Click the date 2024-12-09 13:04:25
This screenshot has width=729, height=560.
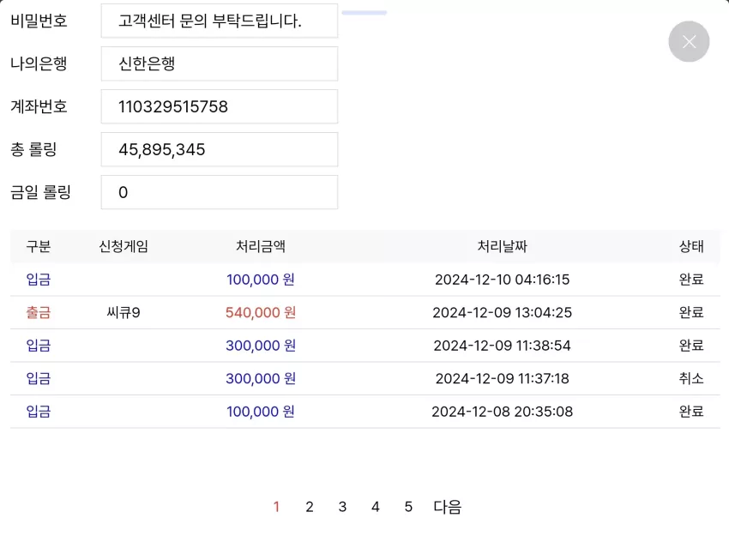coord(502,312)
